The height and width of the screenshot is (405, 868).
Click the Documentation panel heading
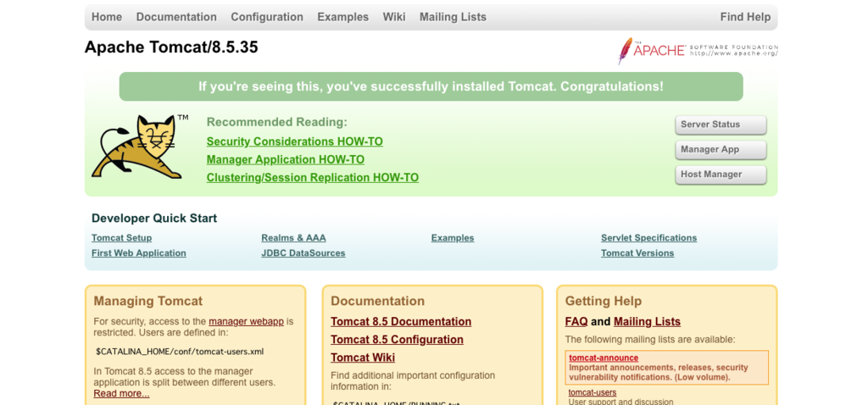point(378,302)
